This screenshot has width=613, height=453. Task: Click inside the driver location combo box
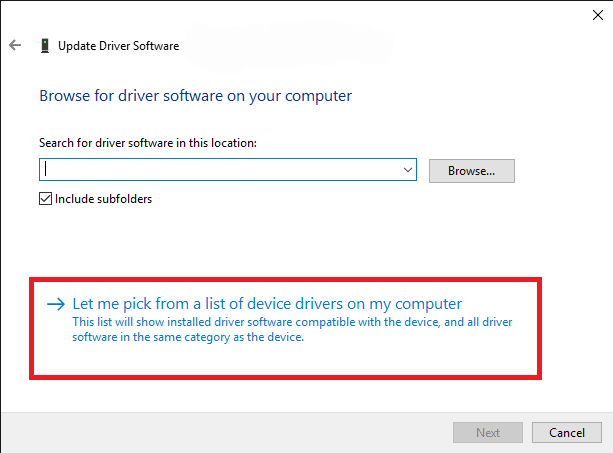pyautogui.click(x=220, y=171)
